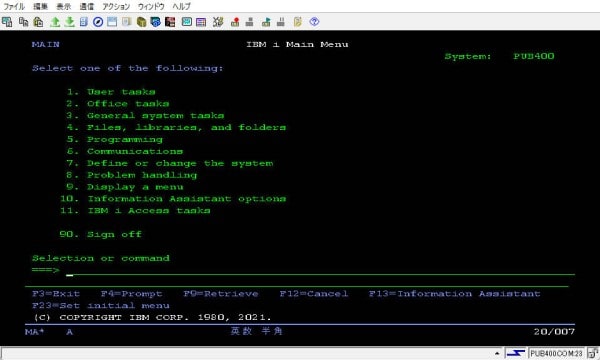Click the green download Receive File icon
Screen dimensions: 600x360
click(x=69, y=22)
